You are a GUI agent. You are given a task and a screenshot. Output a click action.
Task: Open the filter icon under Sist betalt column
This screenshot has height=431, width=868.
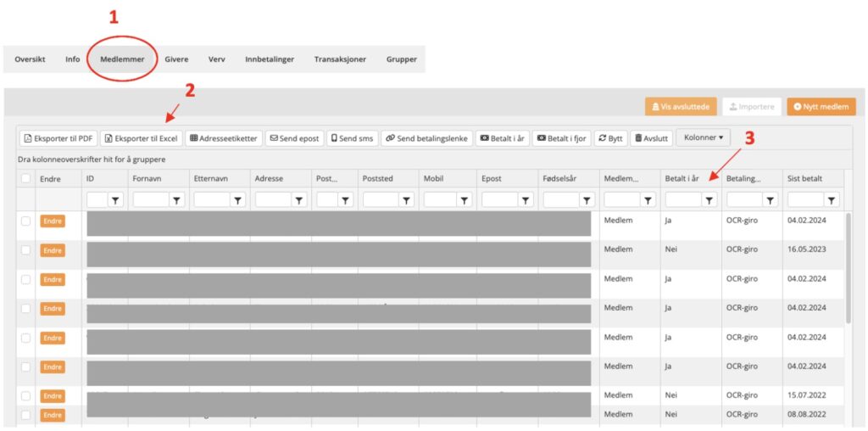pos(832,200)
